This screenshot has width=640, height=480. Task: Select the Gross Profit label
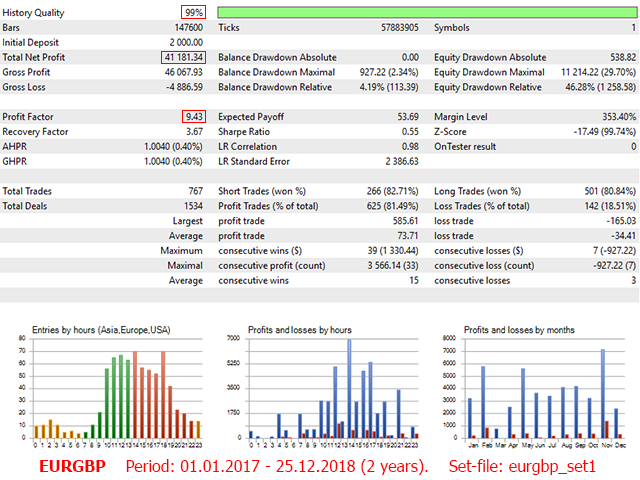coord(27,72)
